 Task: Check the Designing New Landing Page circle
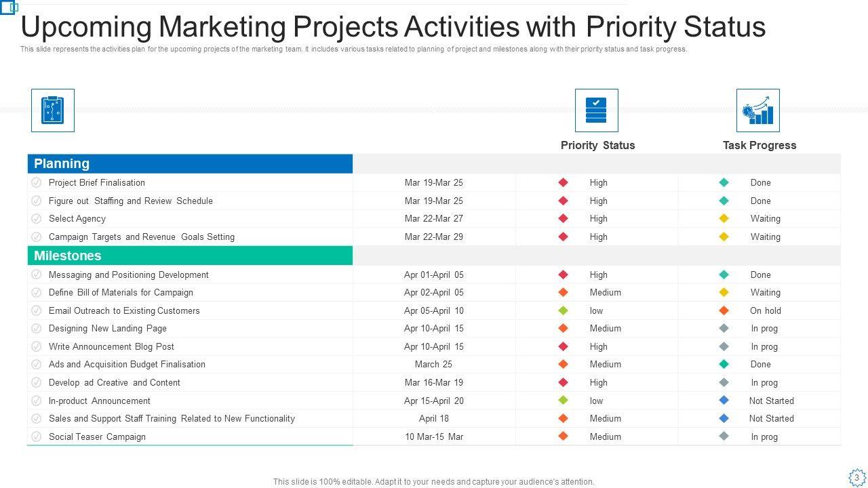click(x=37, y=328)
